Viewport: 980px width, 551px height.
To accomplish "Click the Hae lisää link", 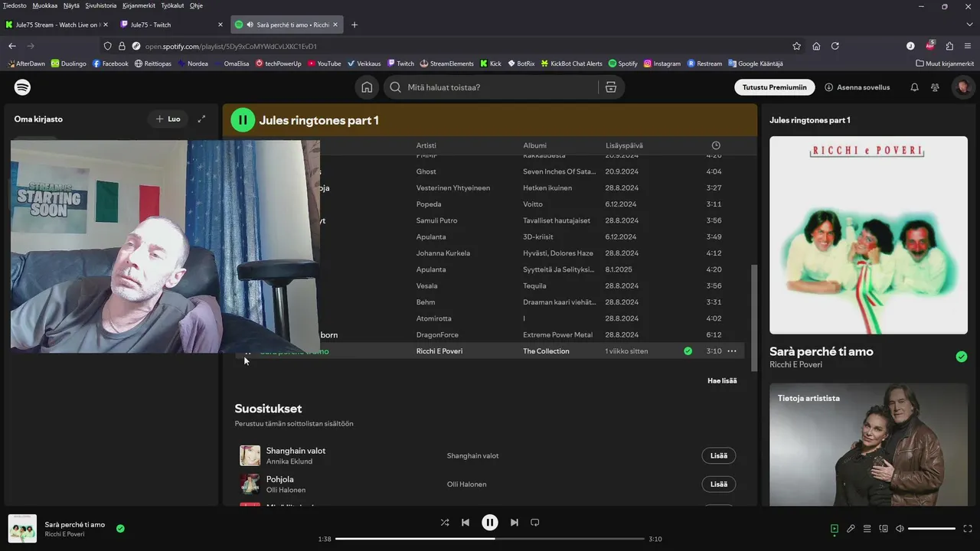I will 722,380.
